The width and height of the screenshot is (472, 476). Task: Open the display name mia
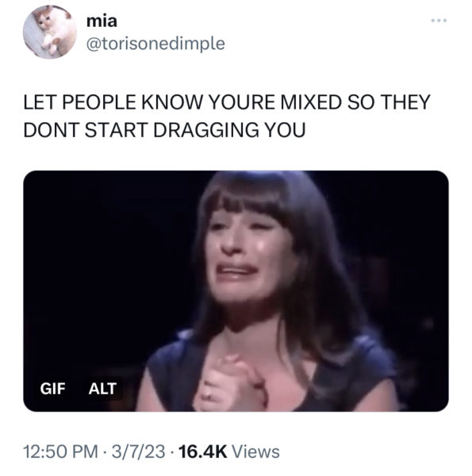coord(102,21)
